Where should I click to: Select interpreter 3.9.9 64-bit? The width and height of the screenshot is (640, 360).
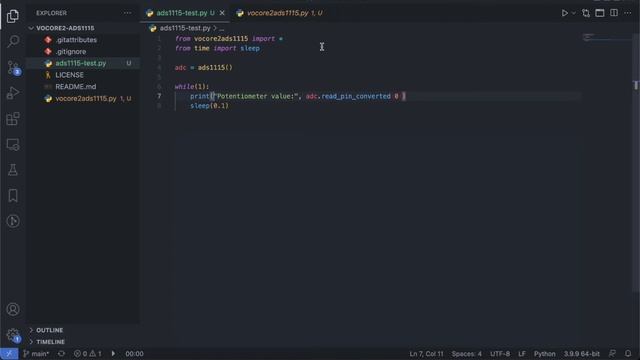point(582,354)
